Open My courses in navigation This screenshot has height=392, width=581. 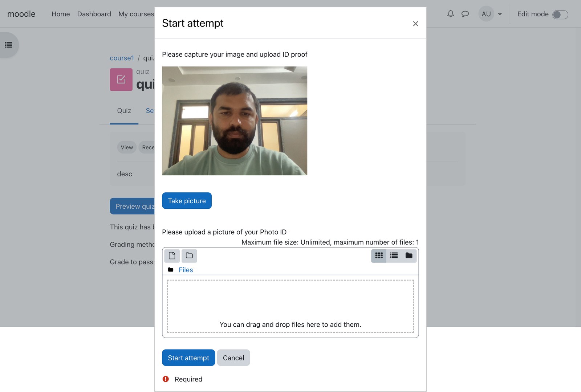[x=136, y=14]
